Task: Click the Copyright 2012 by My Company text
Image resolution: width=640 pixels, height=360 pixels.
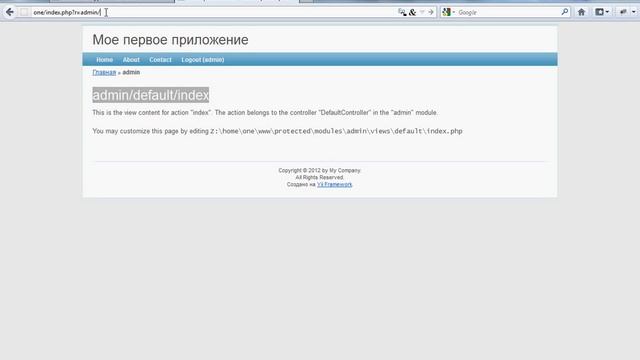Action: [x=320, y=171]
